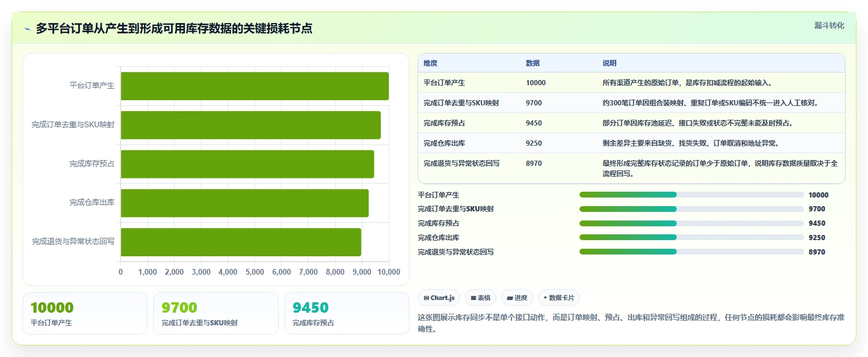Click the 完成订单去重与SKU映射 progress bar
This screenshot has height=357, width=868.
[x=691, y=209]
